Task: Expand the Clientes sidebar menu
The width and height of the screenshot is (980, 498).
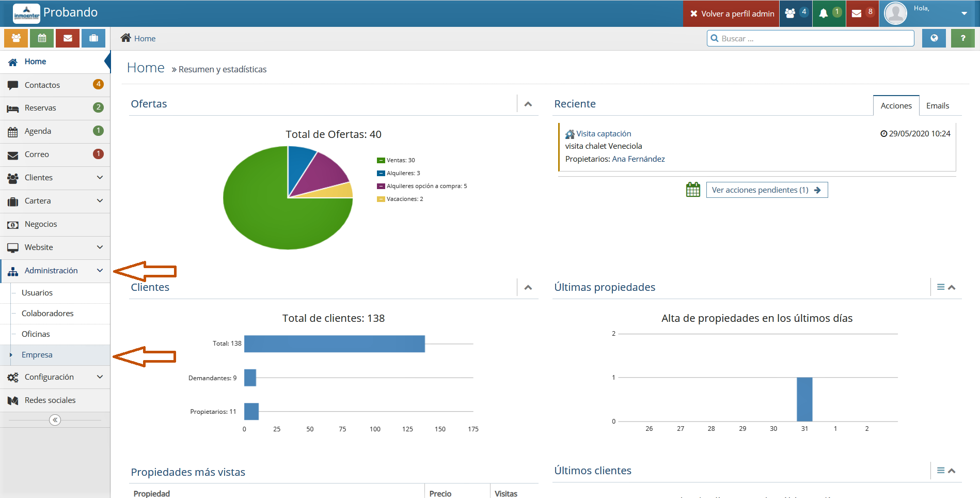Action: click(x=55, y=178)
